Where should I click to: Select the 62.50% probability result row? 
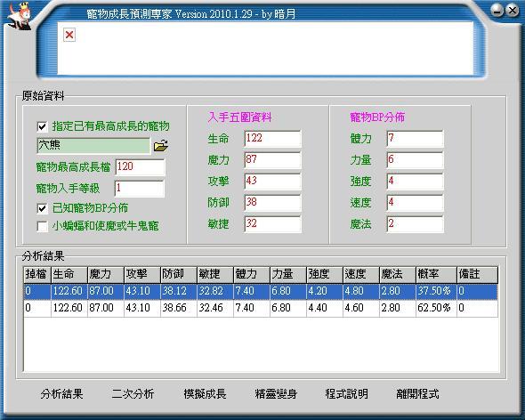coord(261,308)
